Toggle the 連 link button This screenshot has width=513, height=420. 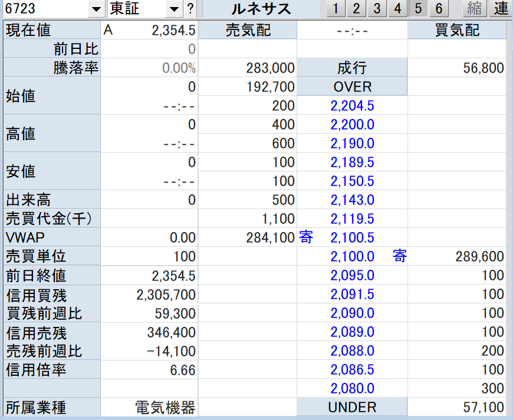coord(501,9)
